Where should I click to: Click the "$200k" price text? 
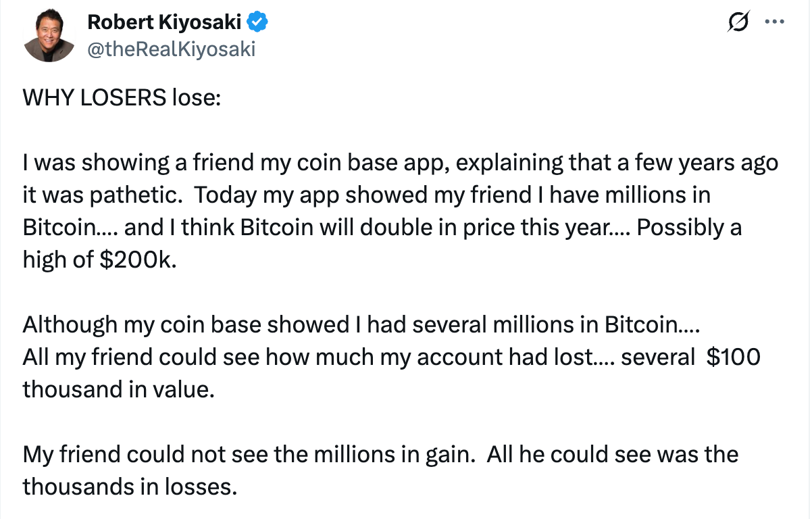tap(142, 260)
